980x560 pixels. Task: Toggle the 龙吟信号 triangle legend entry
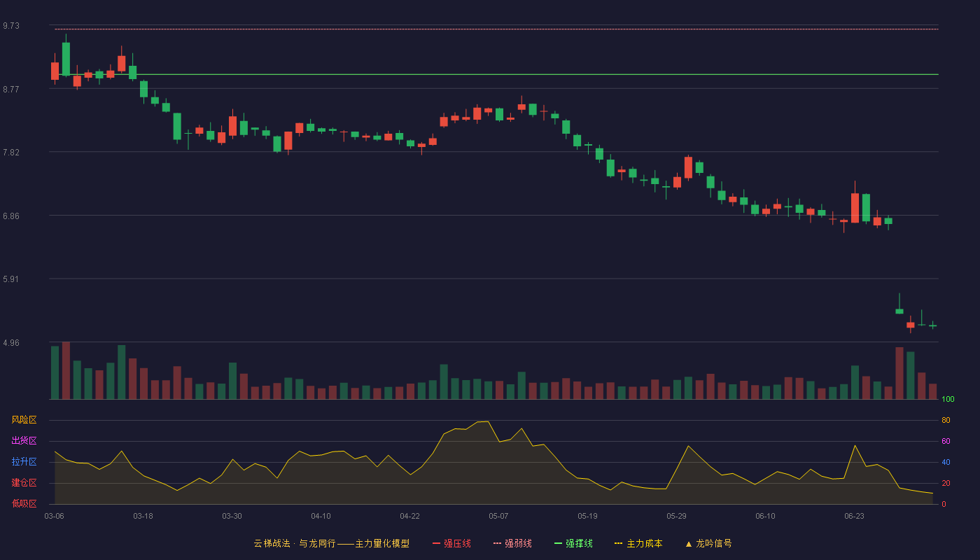708,543
